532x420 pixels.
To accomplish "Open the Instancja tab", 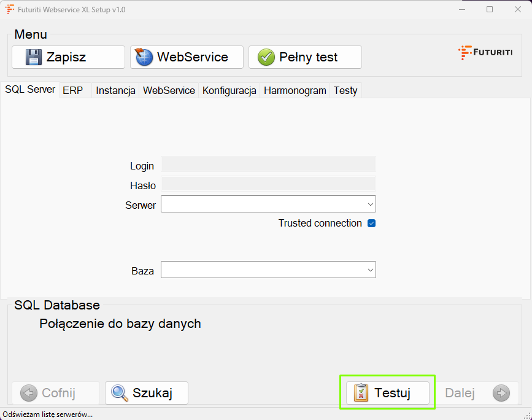I will pos(115,90).
